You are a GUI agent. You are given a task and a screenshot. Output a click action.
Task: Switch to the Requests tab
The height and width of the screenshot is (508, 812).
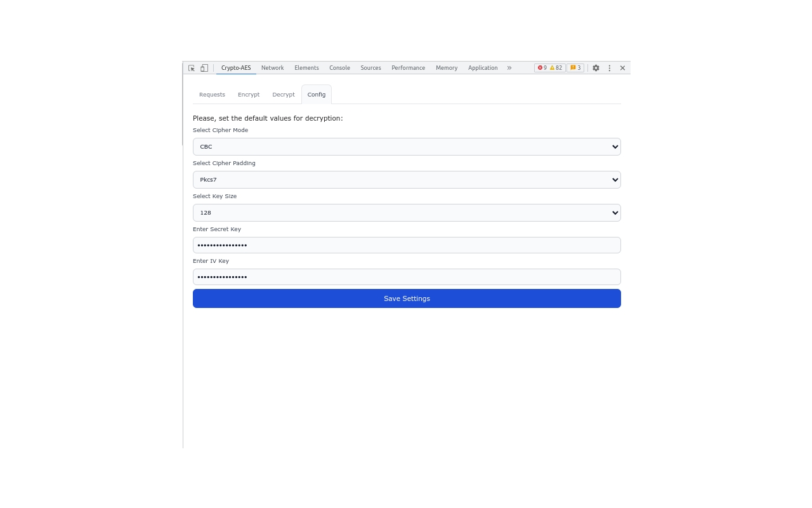coord(212,94)
